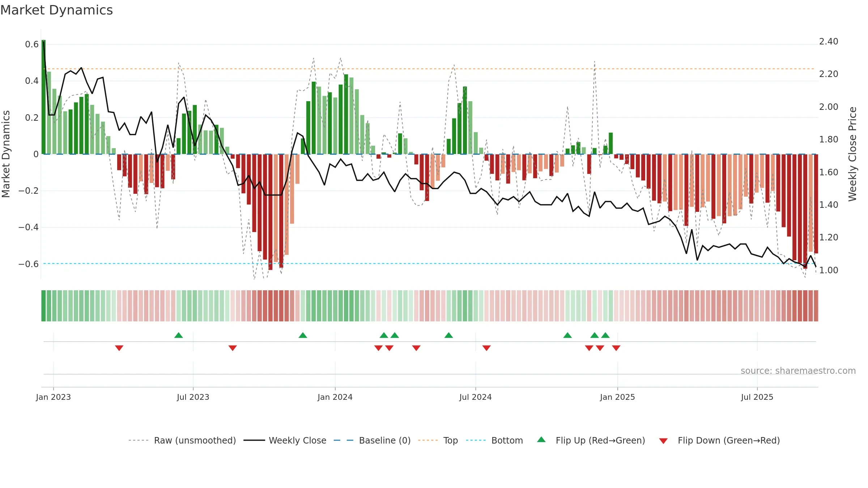868x488 pixels.
Task: Click the tallest dark green bar at chart start
Action: (43, 97)
